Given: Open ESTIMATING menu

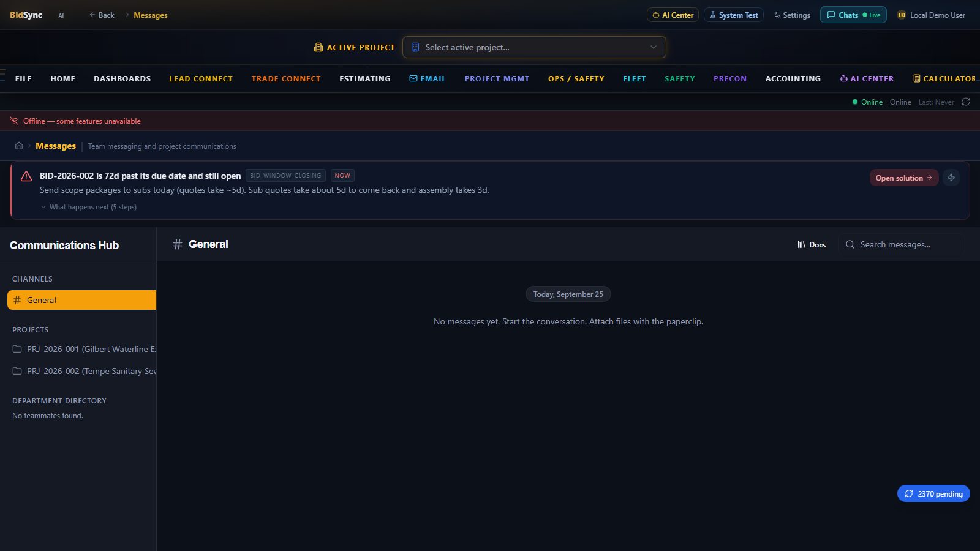Looking at the screenshot, I should tap(365, 78).
